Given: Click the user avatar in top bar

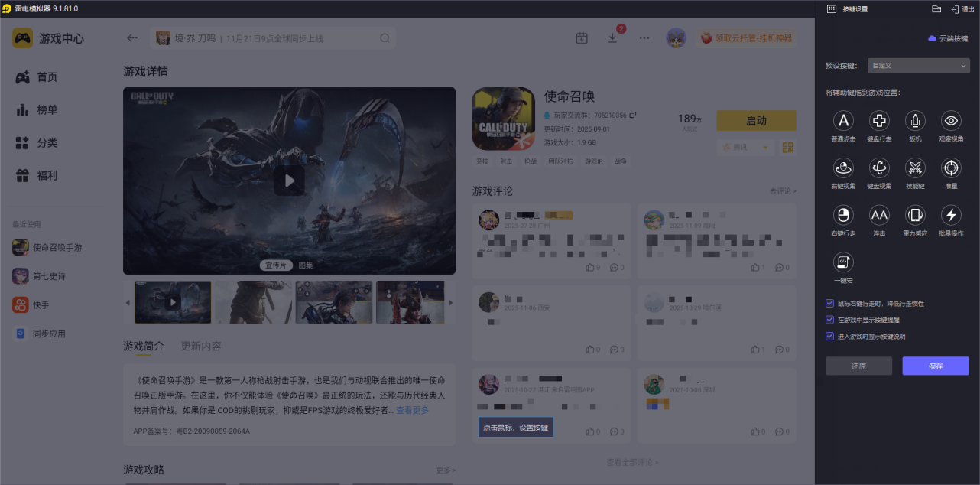Looking at the screenshot, I should [676, 38].
